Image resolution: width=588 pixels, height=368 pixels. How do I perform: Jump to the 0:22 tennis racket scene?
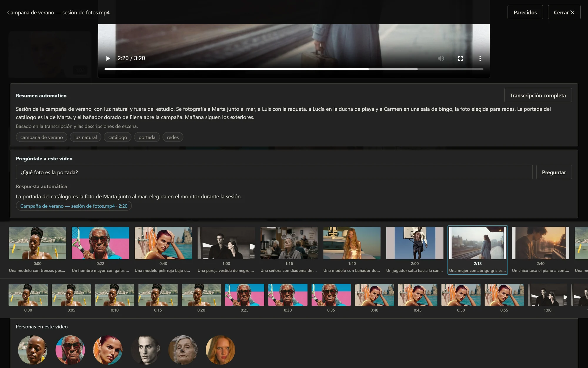pyautogui.click(x=100, y=250)
